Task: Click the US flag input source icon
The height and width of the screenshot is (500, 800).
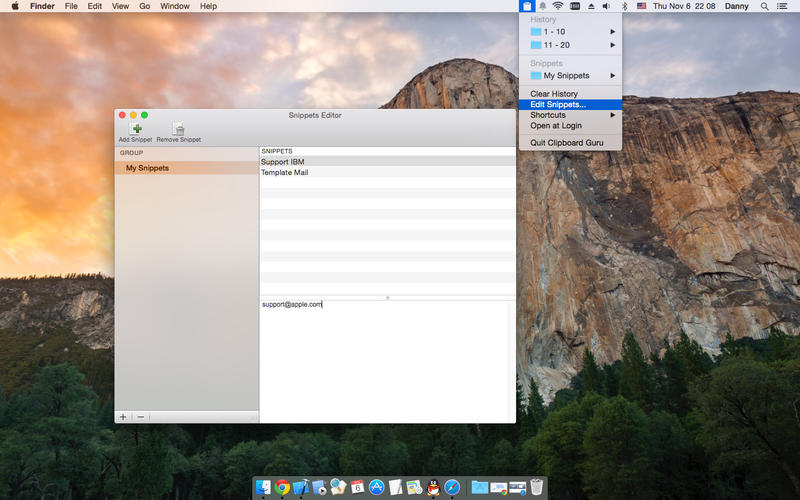Action: coord(641,6)
